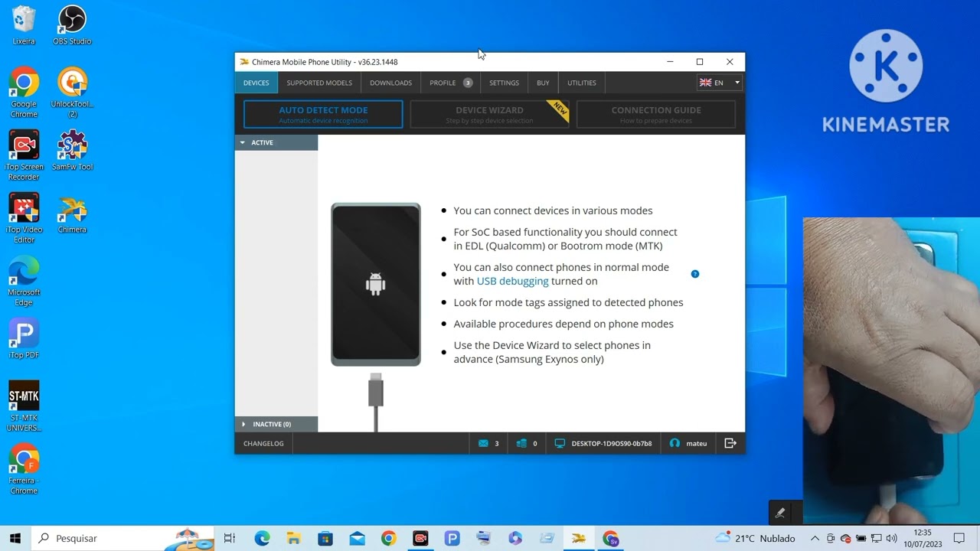The width and height of the screenshot is (980, 551).
Task: Open iTop Screen Recorder on the taskbar
Action: [420, 539]
